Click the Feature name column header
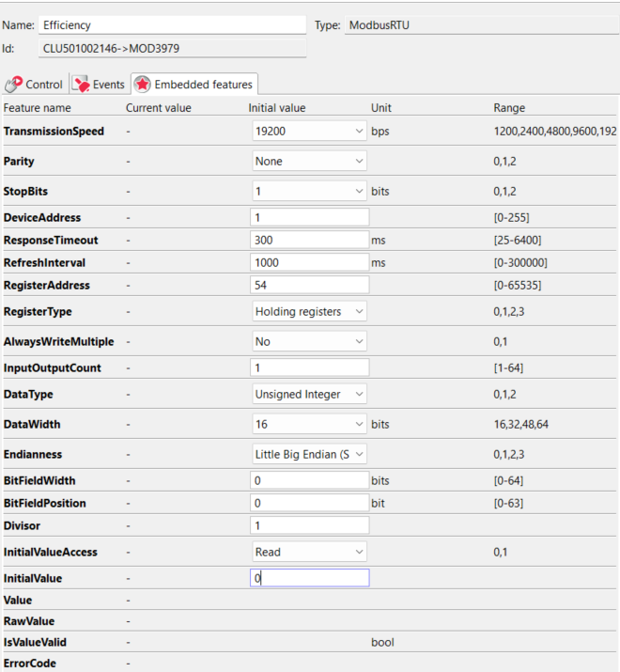620x672 pixels. 38,108
